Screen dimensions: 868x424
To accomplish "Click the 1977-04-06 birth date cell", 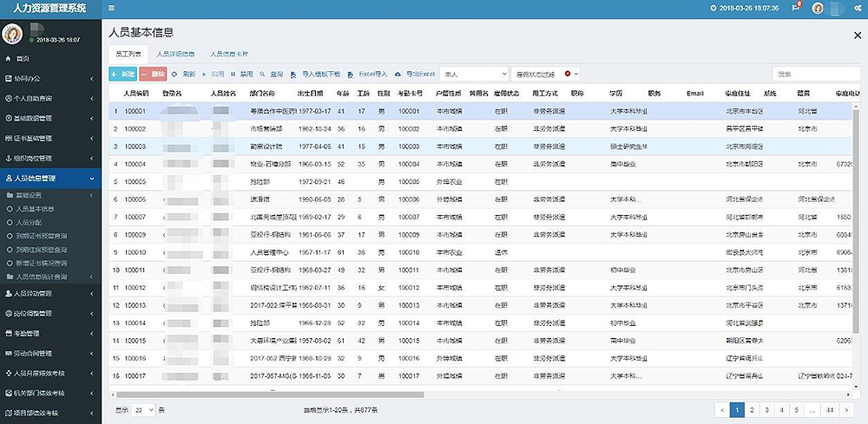I will (x=314, y=147).
